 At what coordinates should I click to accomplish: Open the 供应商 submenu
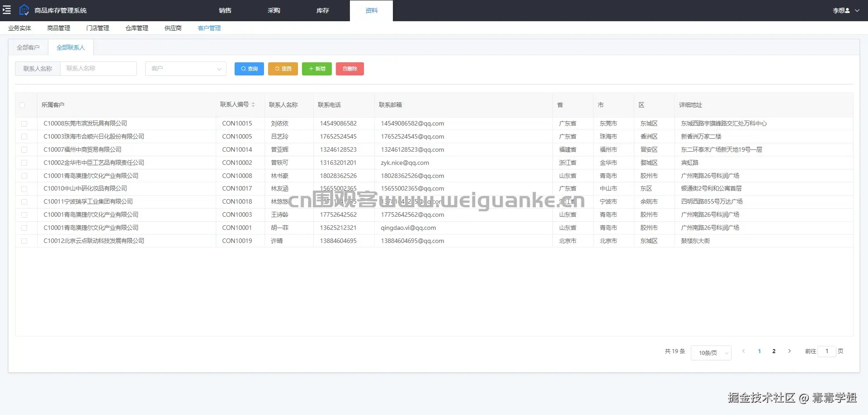[173, 28]
